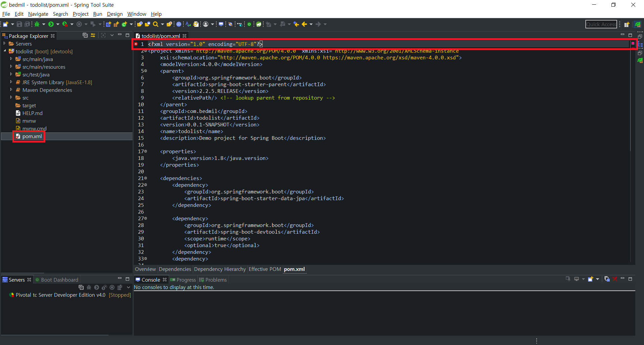Open the Run button dropdown arrow
The height and width of the screenshot is (345, 644).
tap(58, 24)
